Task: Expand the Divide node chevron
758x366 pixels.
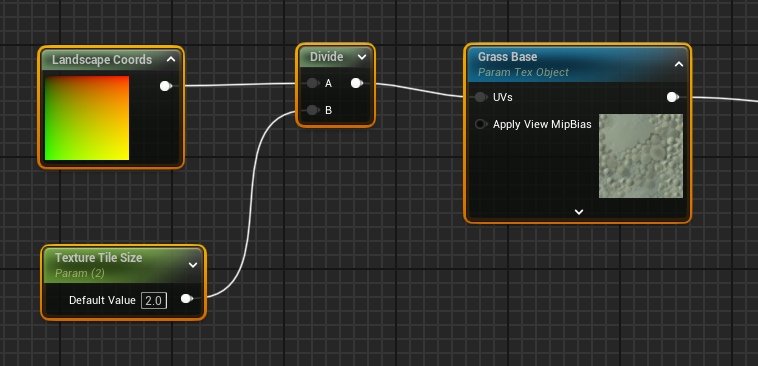Action: [x=362, y=57]
